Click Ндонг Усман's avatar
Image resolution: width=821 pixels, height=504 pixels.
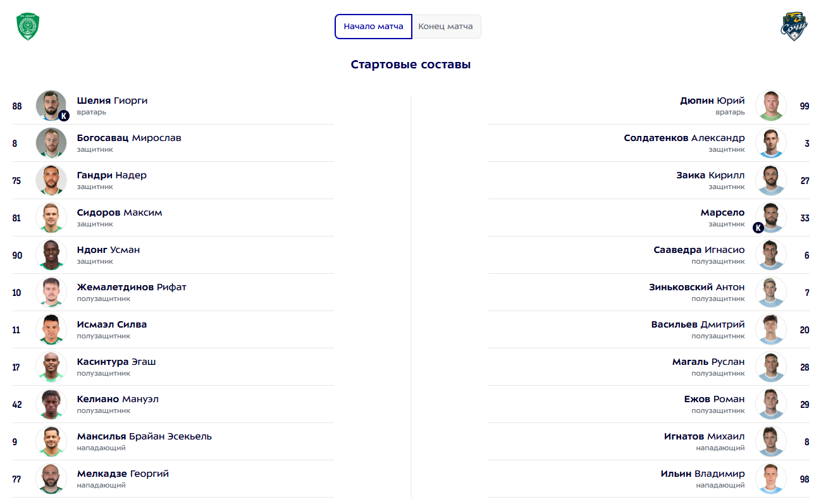[51, 255]
